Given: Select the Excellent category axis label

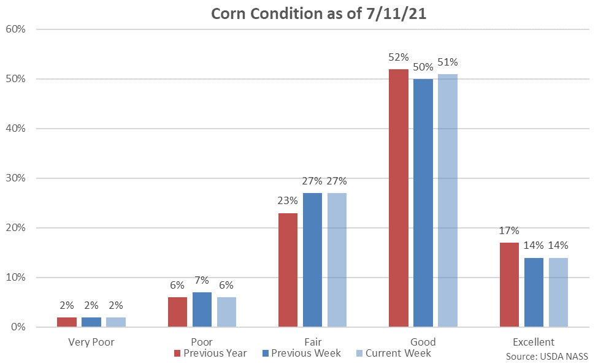Looking at the screenshot, I should click(x=534, y=342).
